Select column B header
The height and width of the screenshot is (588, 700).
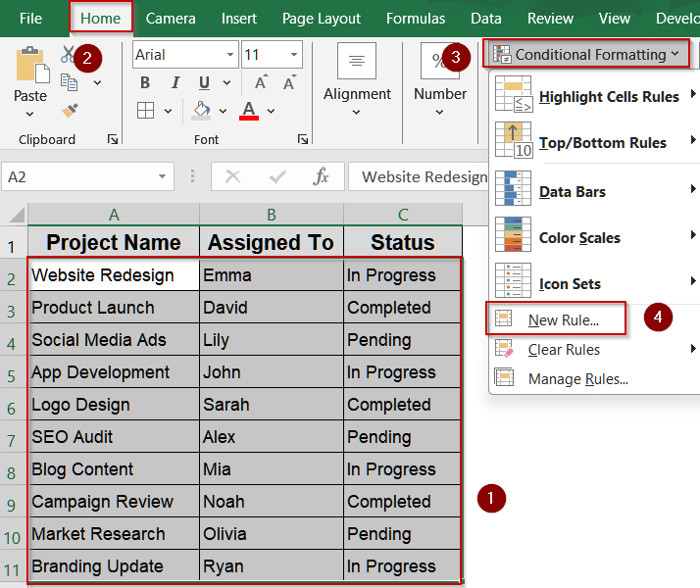[272, 215]
